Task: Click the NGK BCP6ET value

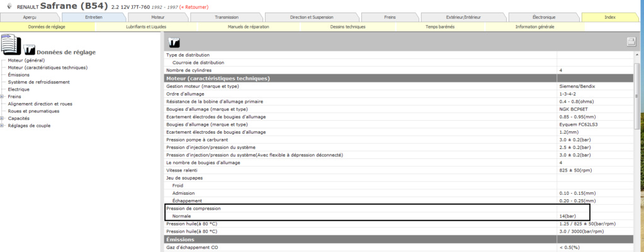Action: (x=573, y=109)
